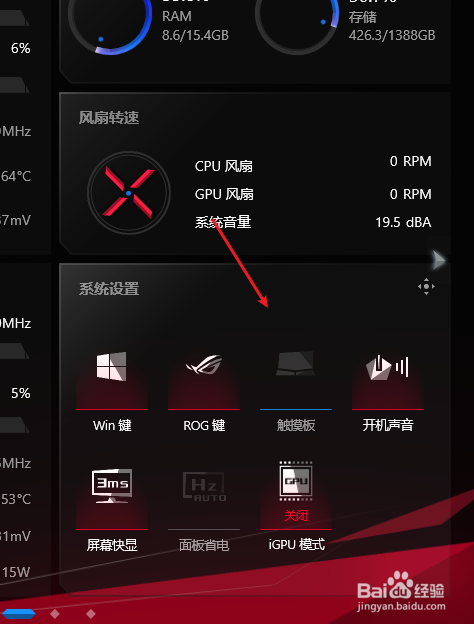The image size is (474, 624).
Task: Toggle the ROG 键 logo icon
Action: pyautogui.click(x=204, y=364)
